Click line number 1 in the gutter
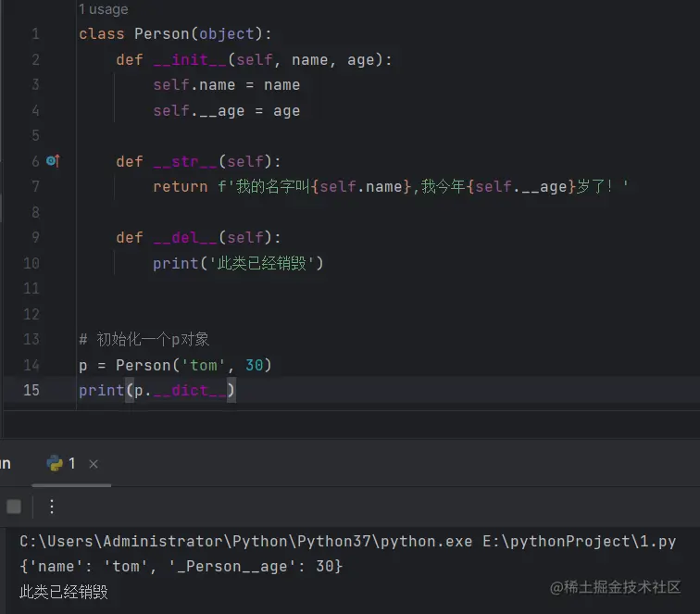The image size is (700, 614). 36,34
